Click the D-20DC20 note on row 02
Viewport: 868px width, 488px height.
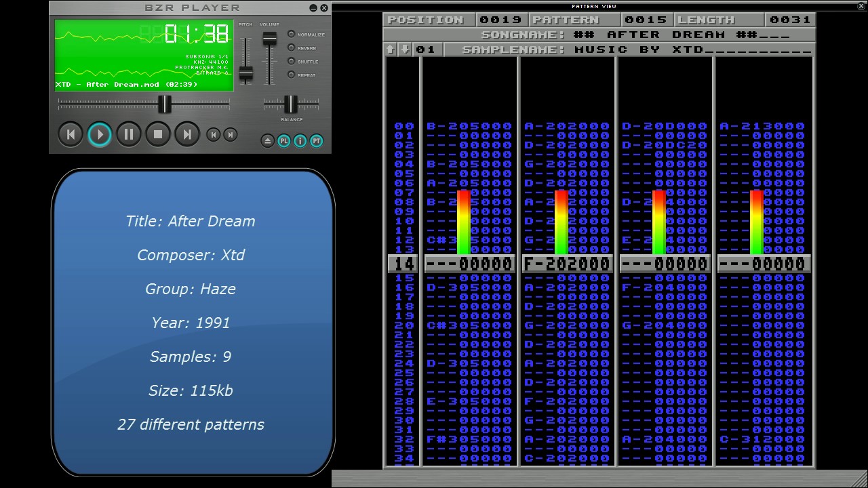tap(665, 145)
